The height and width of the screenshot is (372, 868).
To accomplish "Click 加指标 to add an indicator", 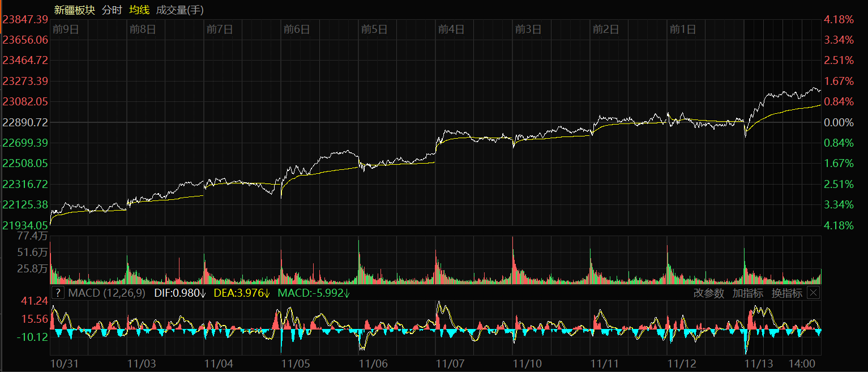I will pyautogui.click(x=747, y=293).
